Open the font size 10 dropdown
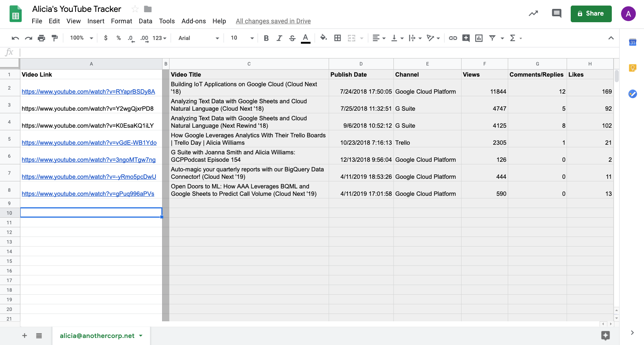644x345 pixels. [242, 38]
